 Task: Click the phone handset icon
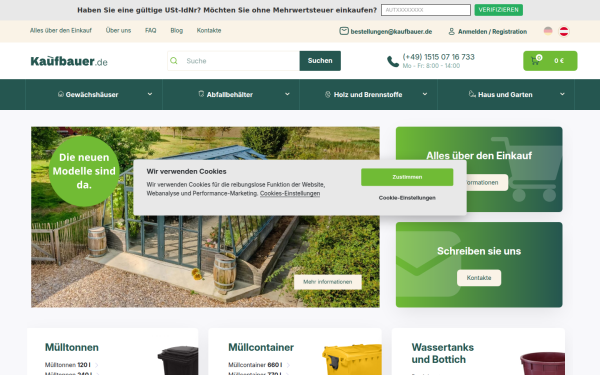click(393, 61)
